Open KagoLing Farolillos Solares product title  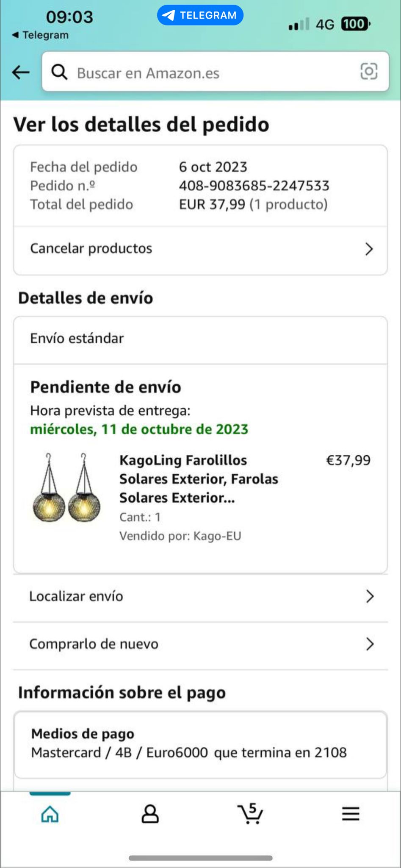pyautogui.click(x=198, y=479)
